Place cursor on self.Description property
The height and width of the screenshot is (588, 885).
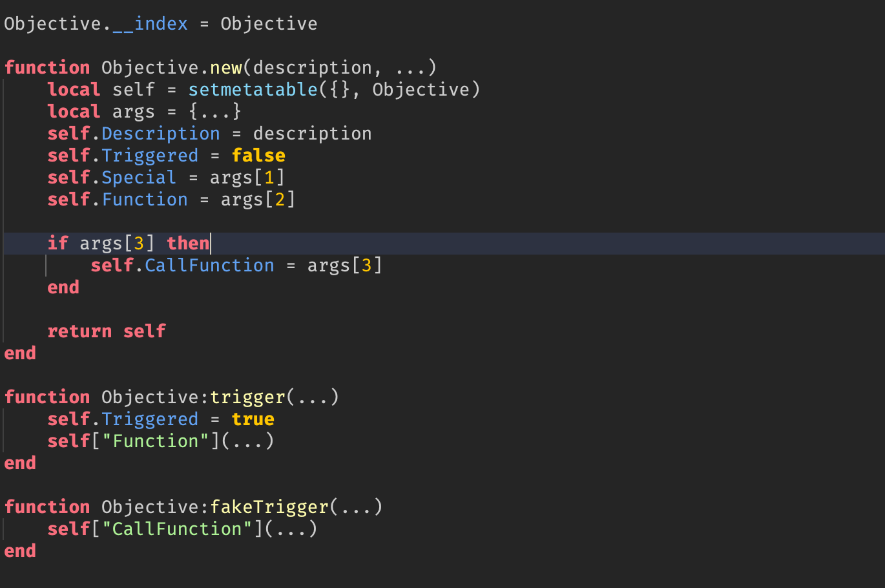pos(160,134)
